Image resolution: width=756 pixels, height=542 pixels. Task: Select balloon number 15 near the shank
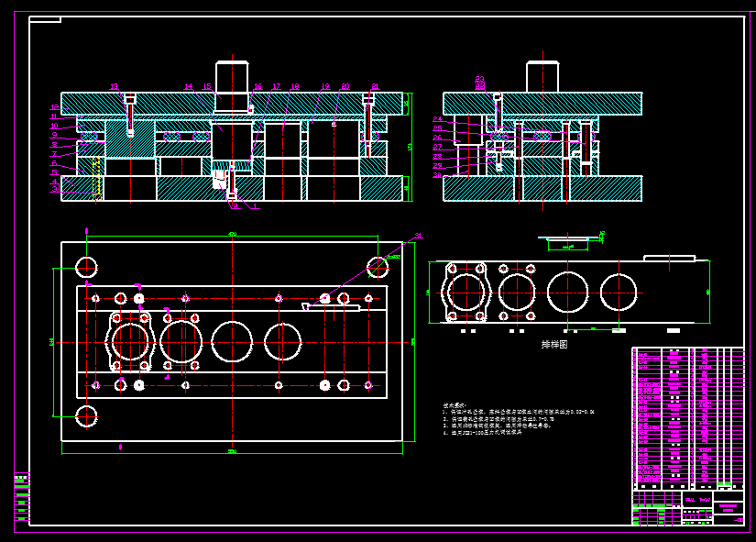[x=207, y=87]
